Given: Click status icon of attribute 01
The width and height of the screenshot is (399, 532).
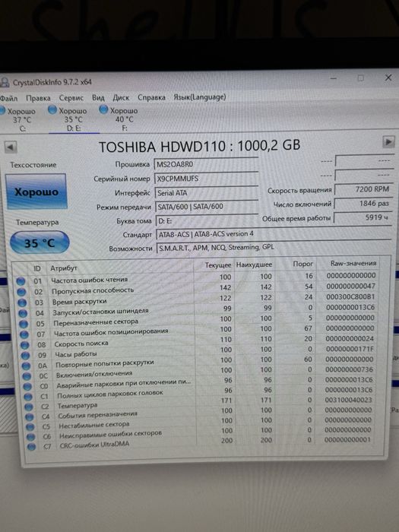Looking at the screenshot, I should click(x=21, y=281).
